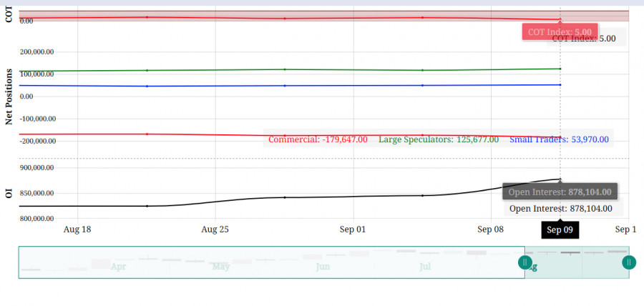This screenshot has height=306, width=644.
Task: Click the OI axis title
Action: 8,193
